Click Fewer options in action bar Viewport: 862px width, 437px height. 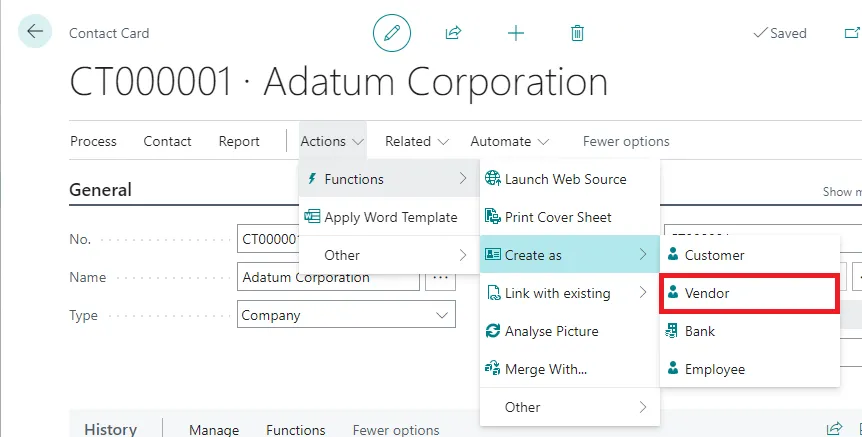click(626, 141)
